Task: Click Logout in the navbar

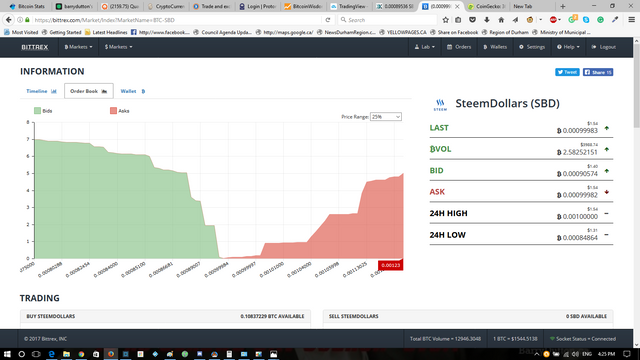Action: click(604, 47)
